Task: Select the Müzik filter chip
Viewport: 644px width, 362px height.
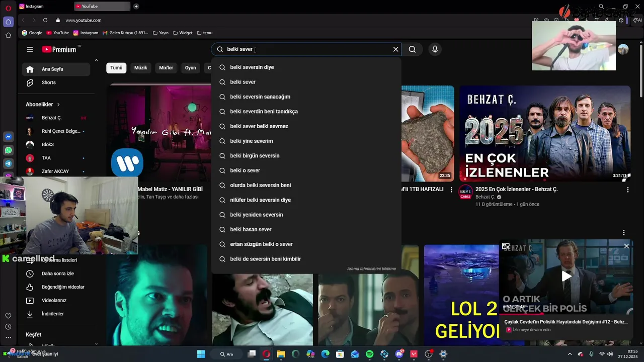Action: coord(140,68)
